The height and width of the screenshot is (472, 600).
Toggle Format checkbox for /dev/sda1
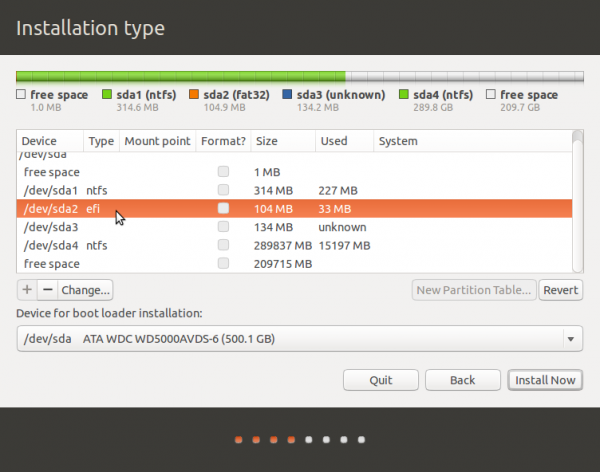[224, 190]
